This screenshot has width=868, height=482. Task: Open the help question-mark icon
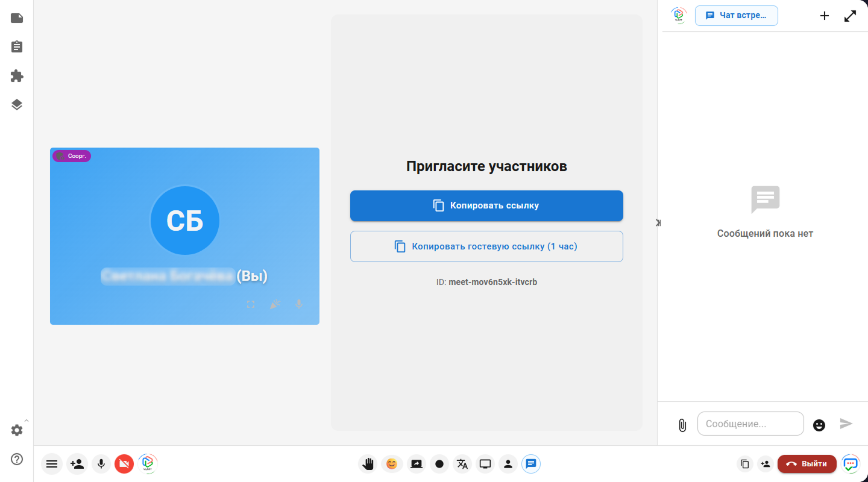click(x=17, y=459)
